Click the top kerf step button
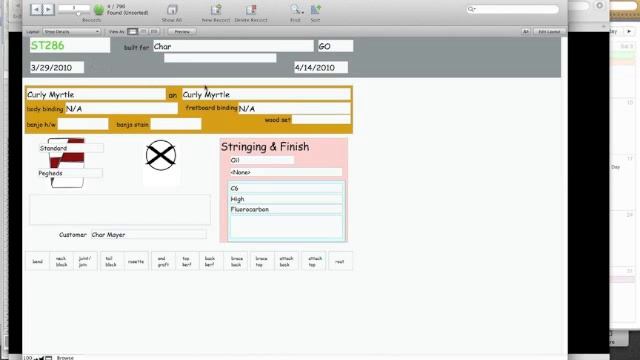 tap(187, 261)
